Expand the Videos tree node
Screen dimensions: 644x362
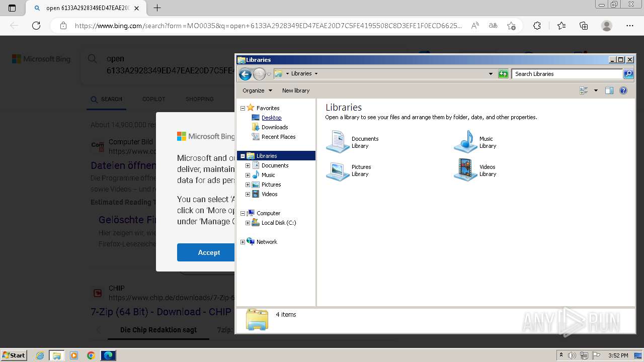(x=248, y=194)
